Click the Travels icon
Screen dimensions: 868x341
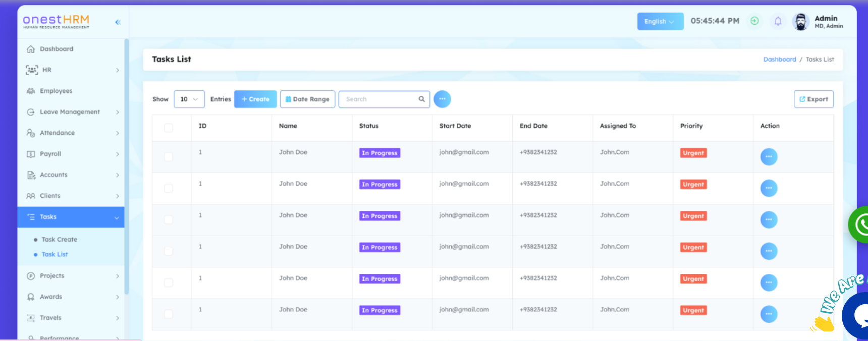point(31,318)
